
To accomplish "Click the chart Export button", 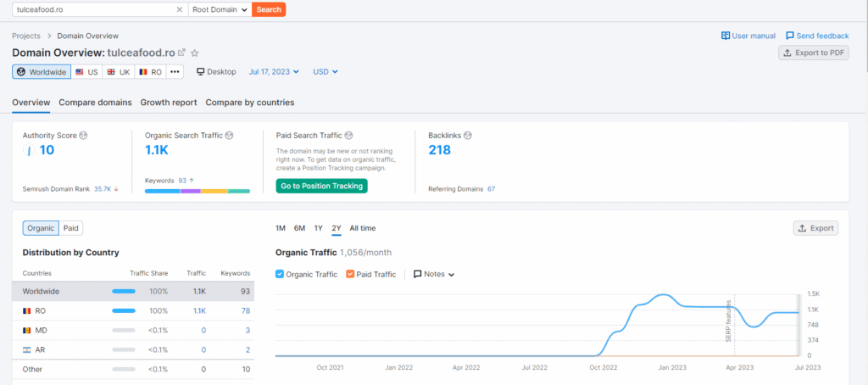I will click(815, 228).
